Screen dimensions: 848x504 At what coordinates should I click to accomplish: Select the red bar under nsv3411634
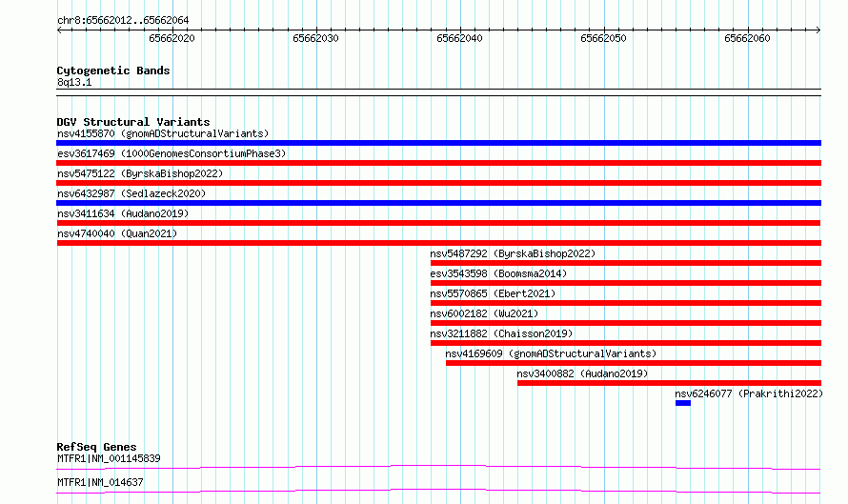438,223
